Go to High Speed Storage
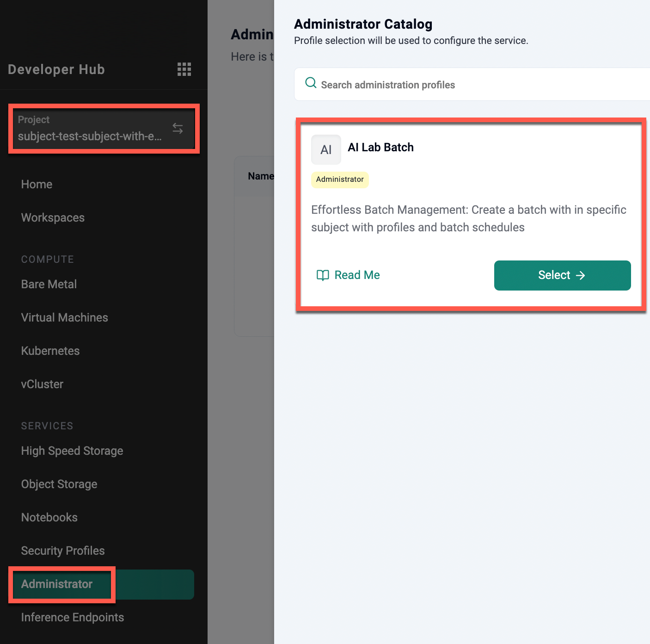This screenshot has width=650, height=644. (72, 451)
